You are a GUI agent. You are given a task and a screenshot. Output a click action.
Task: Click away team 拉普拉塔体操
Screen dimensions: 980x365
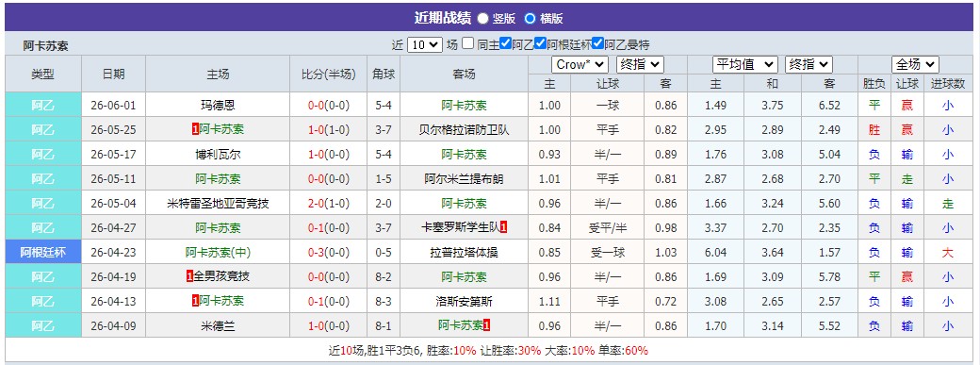click(464, 253)
